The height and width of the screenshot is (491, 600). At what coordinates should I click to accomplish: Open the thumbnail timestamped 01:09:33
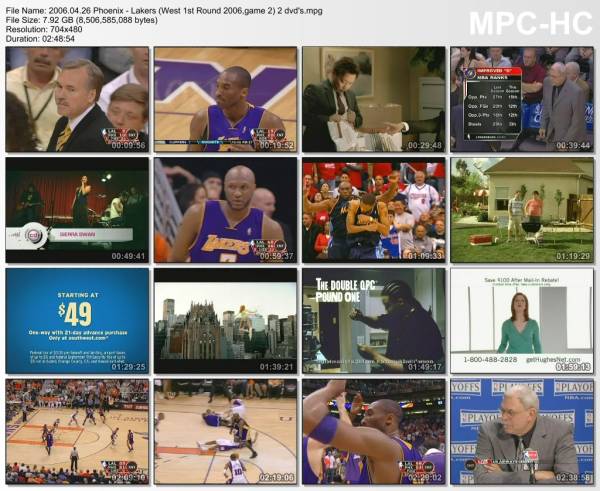[x=374, y=210]
